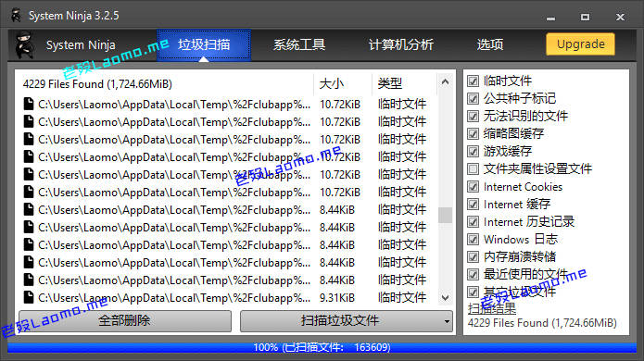This screenshot has height=361, width=644.
Task: Toggle the 内存崩溃转储 checkbox
Action: click(474, 256)
